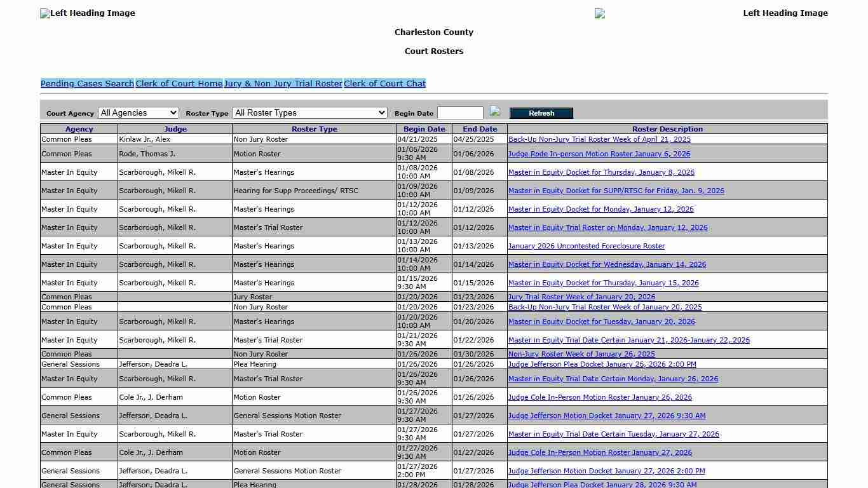Open Jury Trial Roster Week of January 20
The width and height of the screenshot is (868, 488).
(581, 297)
